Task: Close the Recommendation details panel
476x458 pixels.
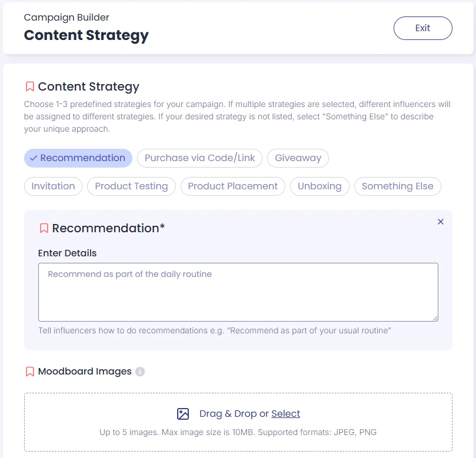Action: (x=441, y=222)
